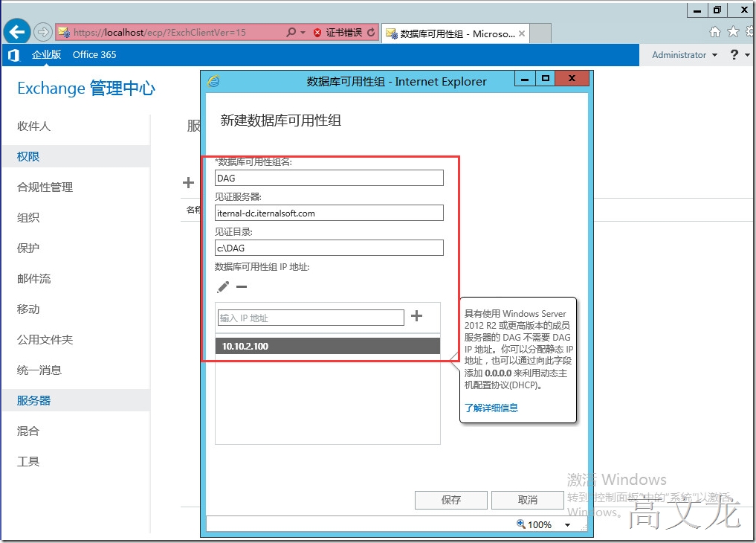Close the 数据库可用性组 dialog window

(572, 78)
